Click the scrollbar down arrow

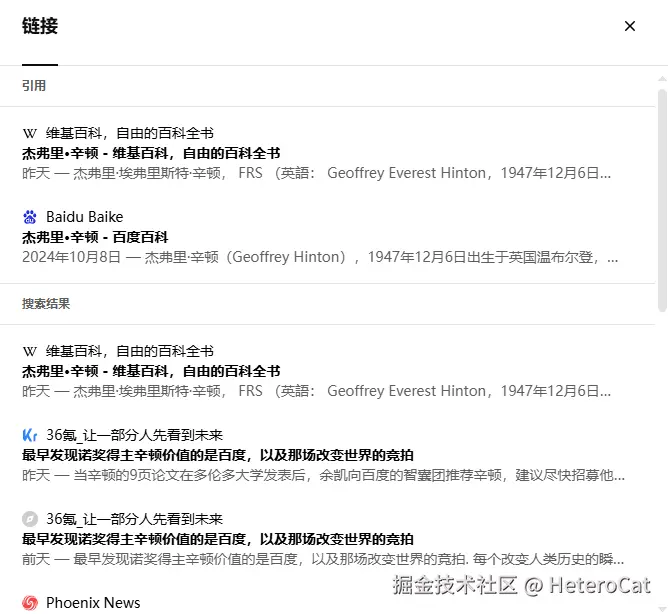(662, 609)
